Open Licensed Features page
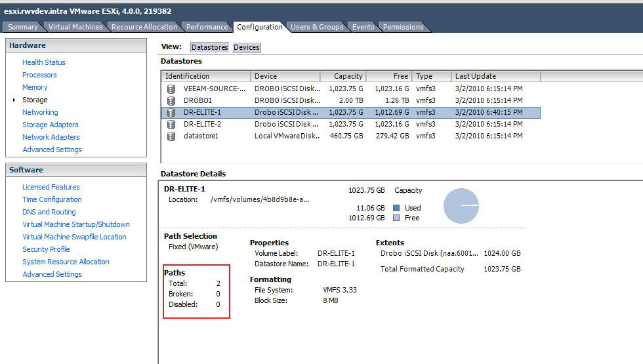 [51, 187]
